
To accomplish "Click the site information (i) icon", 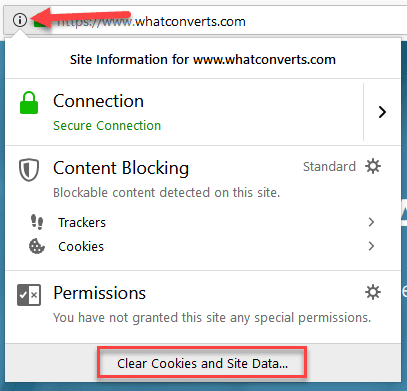I will (x=20, y=20).
